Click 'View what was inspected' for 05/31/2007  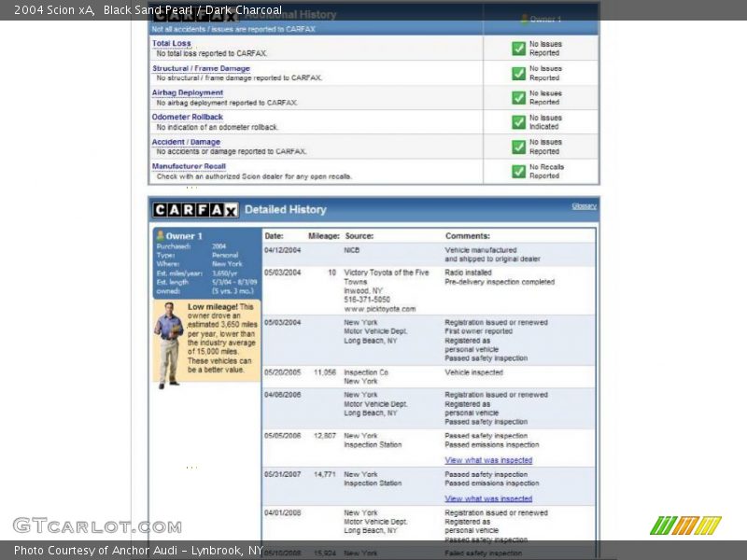pyautogui.click(x=488, y=498)
